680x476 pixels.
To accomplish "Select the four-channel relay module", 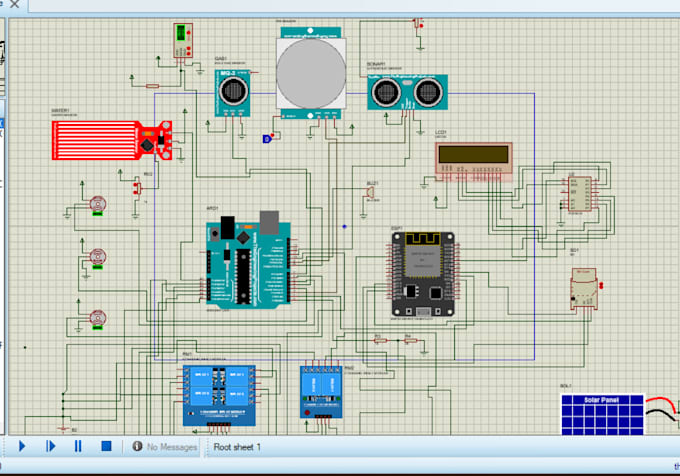I will click(x=219, y=395).
